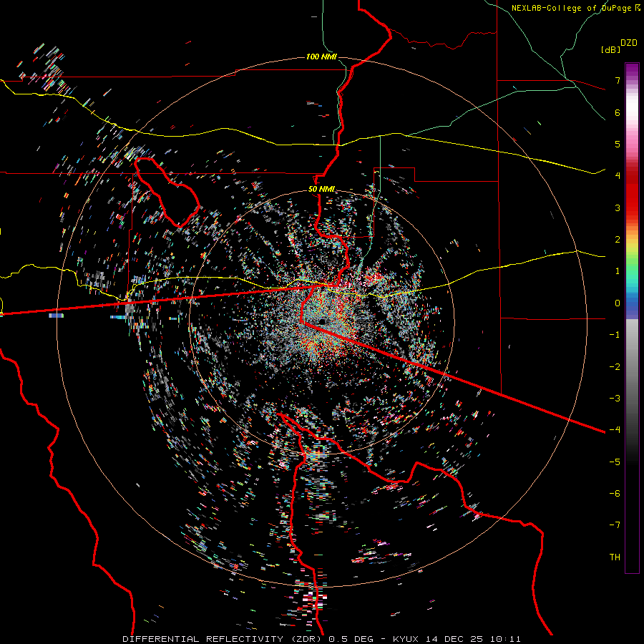This screenshot has width=644, height=644.
Task: Click the ZDR color scale bar
Action: pos(632,318)
